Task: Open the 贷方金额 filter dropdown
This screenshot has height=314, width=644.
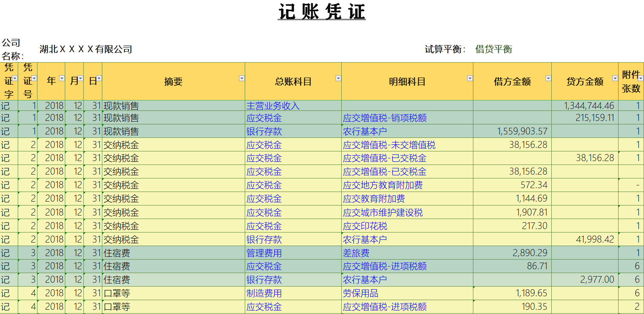Action: coord(615,78)
